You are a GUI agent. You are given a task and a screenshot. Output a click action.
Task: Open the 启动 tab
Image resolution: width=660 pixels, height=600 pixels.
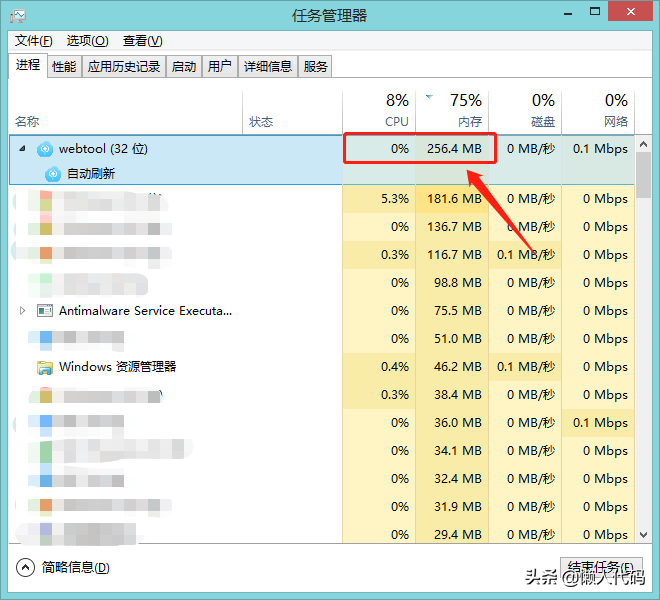pyautogui.click(x=184, y=66)
